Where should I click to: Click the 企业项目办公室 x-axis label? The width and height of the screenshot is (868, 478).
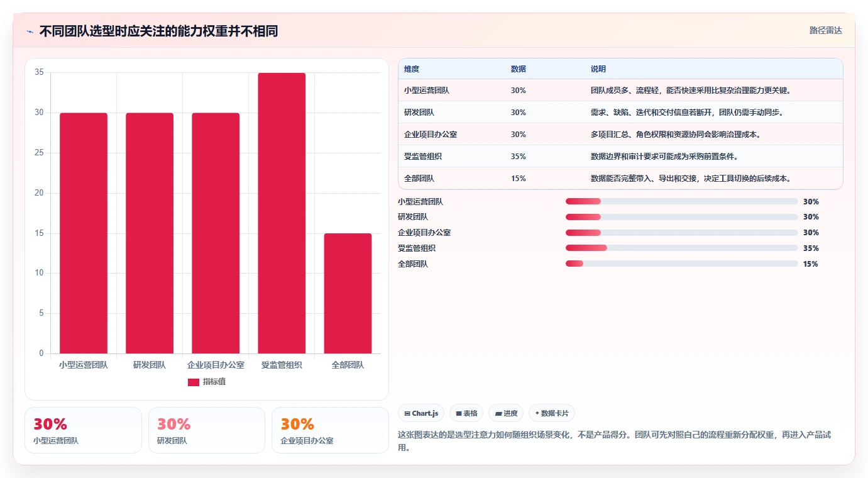pyautogui.click(x=216, y=365)
